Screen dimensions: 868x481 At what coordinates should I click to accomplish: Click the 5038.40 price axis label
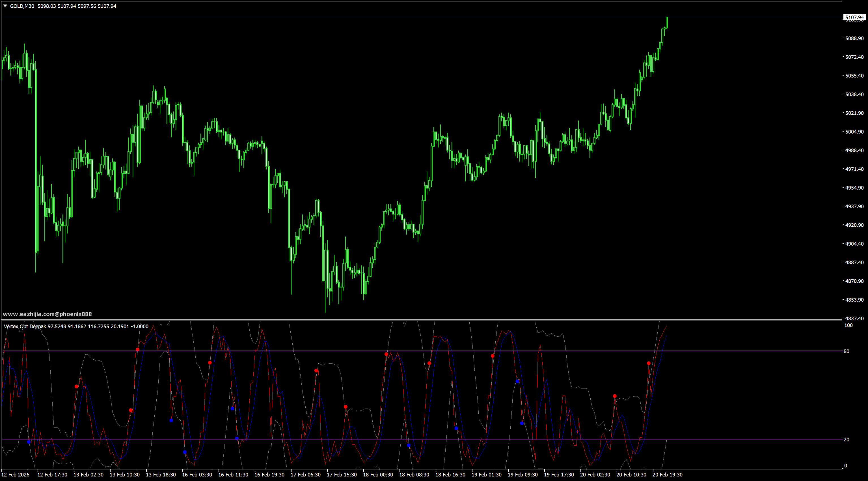coord(854,95)
